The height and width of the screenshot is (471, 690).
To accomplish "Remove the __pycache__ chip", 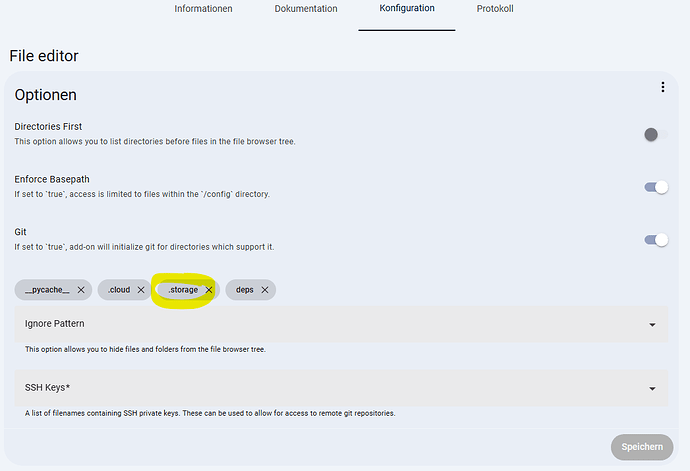I will 81,290.
